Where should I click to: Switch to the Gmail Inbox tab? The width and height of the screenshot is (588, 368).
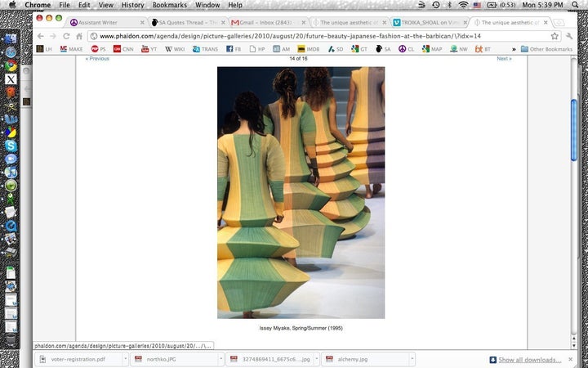point(267,23)
